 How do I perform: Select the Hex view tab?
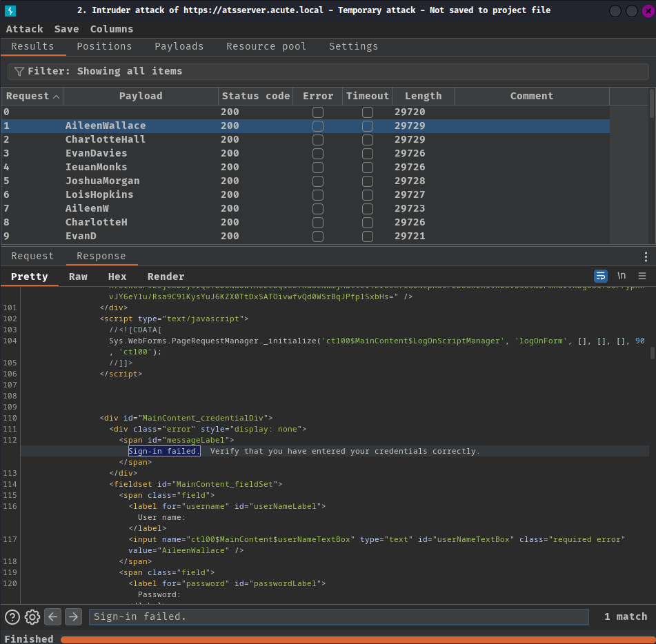tap(117, 276)
